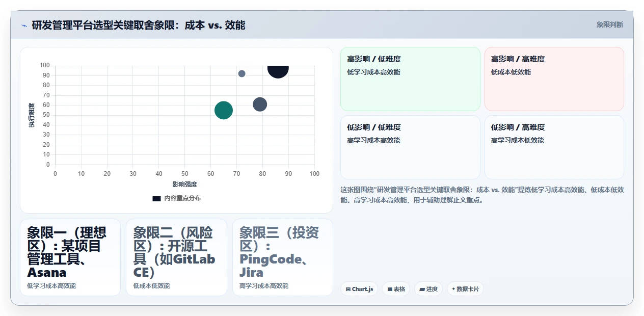644x316 pixels.
Task: Click the 影响强度 x-axis label
Action: [184, 184]
